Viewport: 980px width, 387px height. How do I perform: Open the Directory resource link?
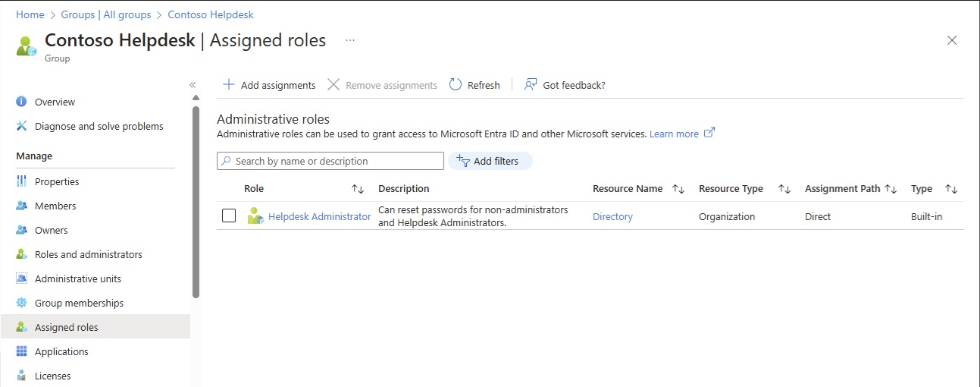pos(612,216)
